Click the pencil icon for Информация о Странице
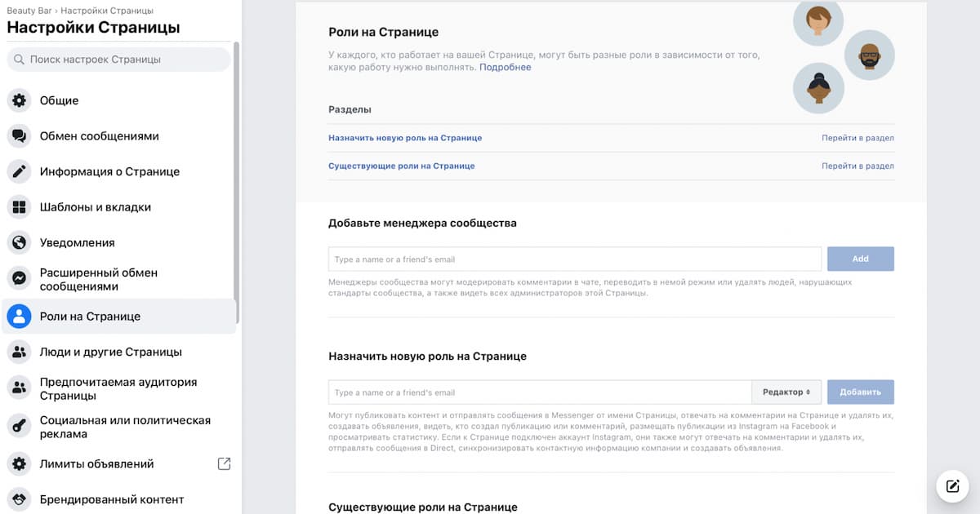Screen dimensions: 980x514 coord(19,172)
